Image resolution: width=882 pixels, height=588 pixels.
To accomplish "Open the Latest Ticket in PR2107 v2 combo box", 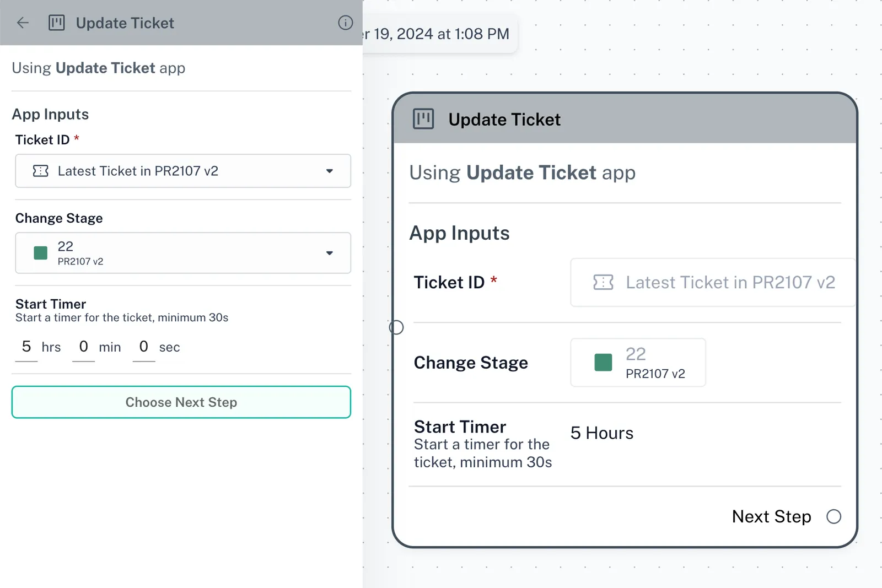I will (x=182, y=171).
